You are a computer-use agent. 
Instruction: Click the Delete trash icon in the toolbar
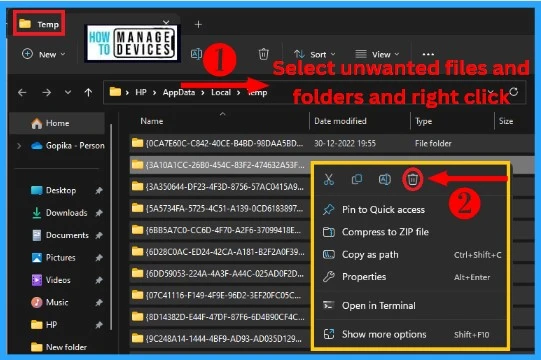(264, 54)
